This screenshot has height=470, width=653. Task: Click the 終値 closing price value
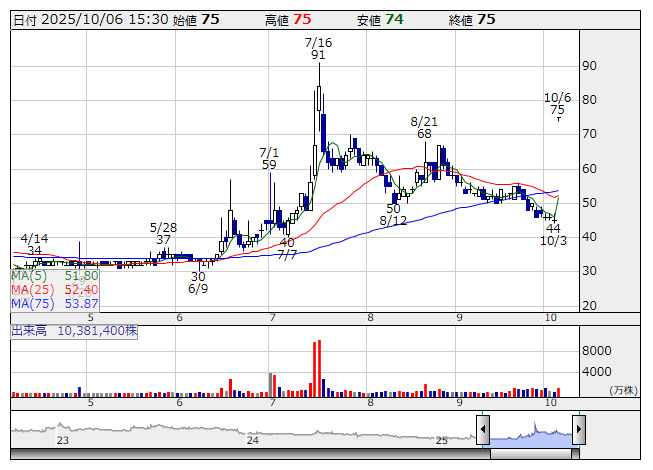pyautogui.click(x=486, y=19)
